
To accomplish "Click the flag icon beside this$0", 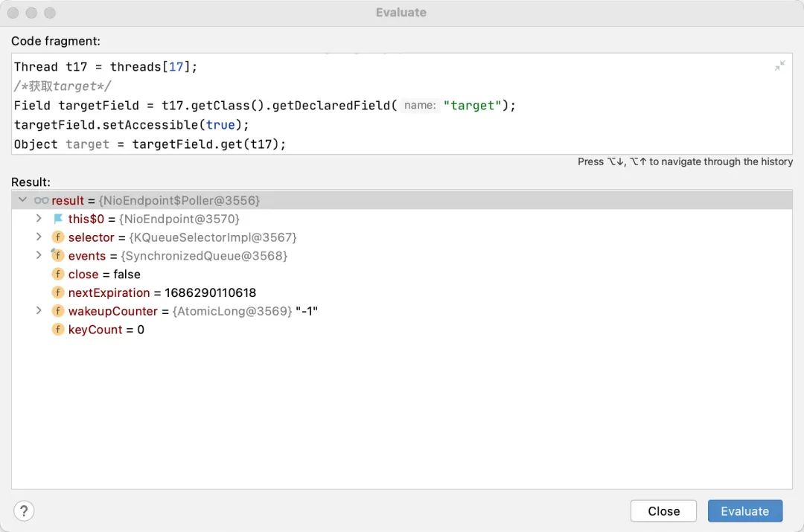I will (58, 219).
